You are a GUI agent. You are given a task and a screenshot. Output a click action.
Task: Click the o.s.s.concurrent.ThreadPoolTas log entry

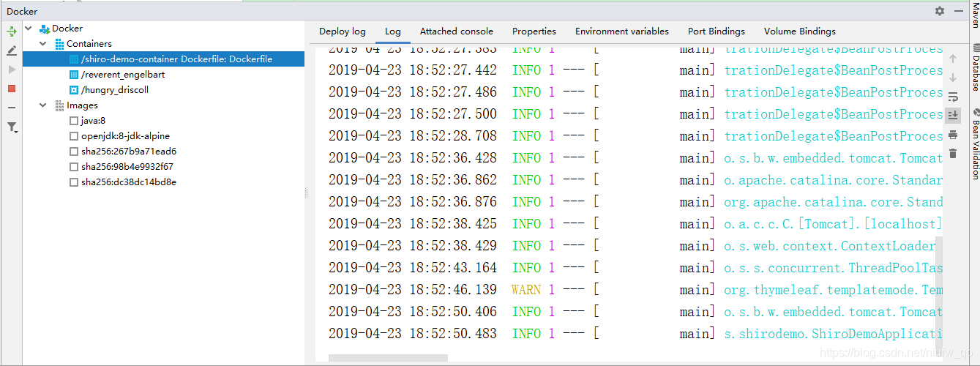tap(833, 268)
